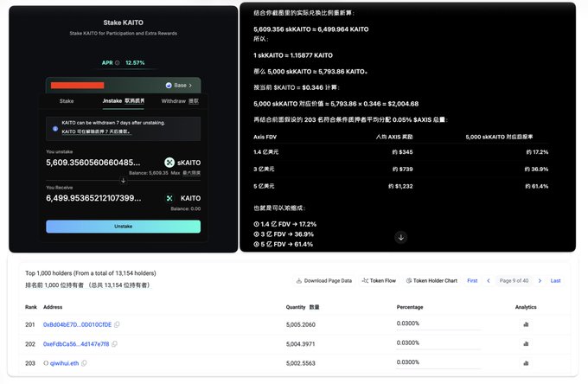Click quantity value 5,004.3971
The width and height of the screenshot is (588, 384).
click(300, 344)
